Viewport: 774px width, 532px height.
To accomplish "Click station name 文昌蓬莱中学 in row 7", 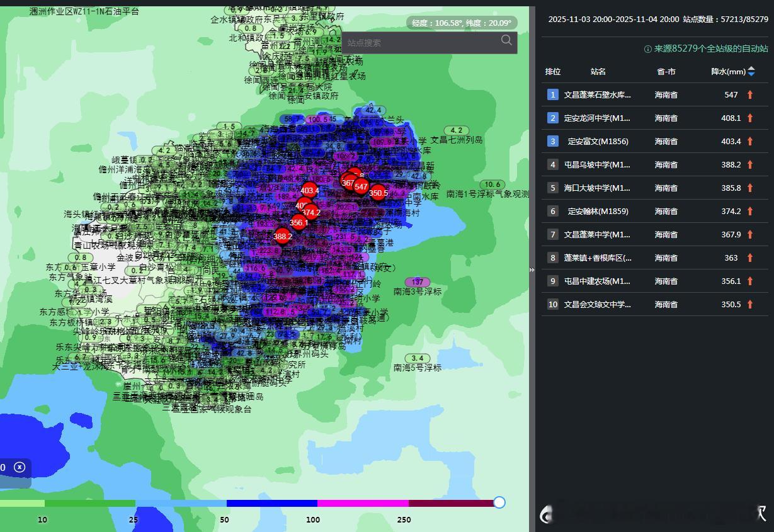I will pos(597,234).
